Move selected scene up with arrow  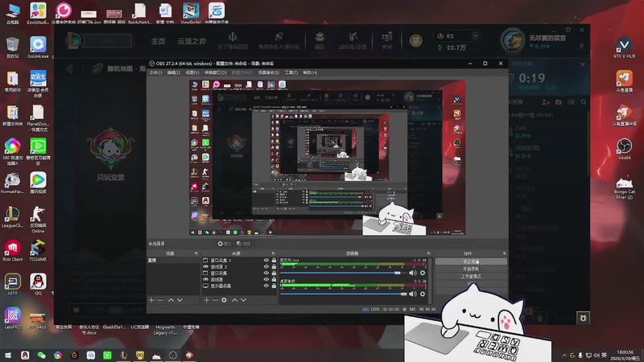click(171, 300)
